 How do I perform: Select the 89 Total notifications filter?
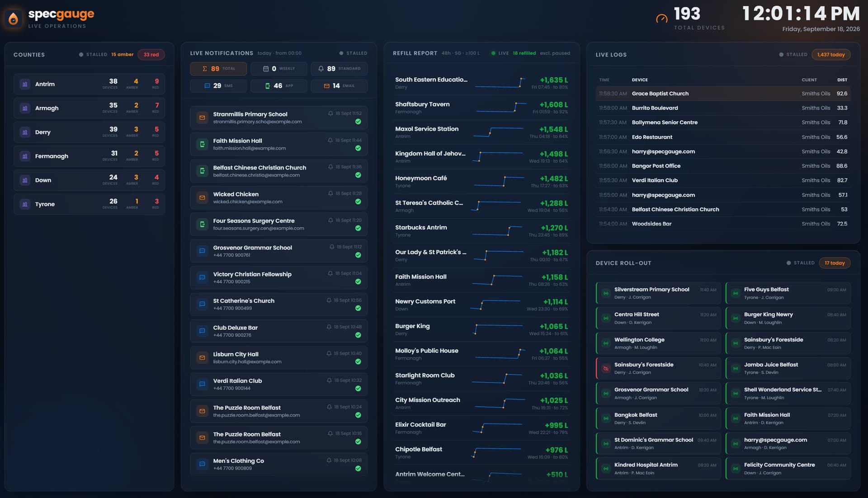pos(218,69)
